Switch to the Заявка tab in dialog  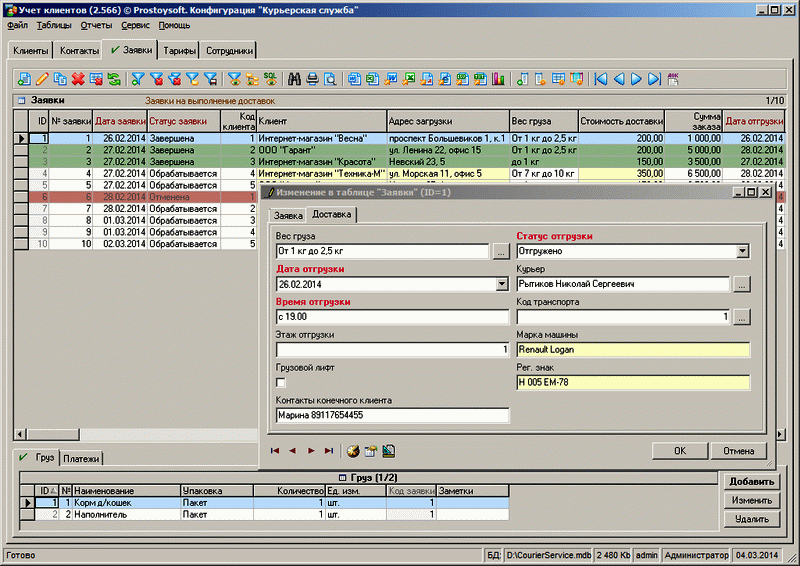(x=288, y=215)
